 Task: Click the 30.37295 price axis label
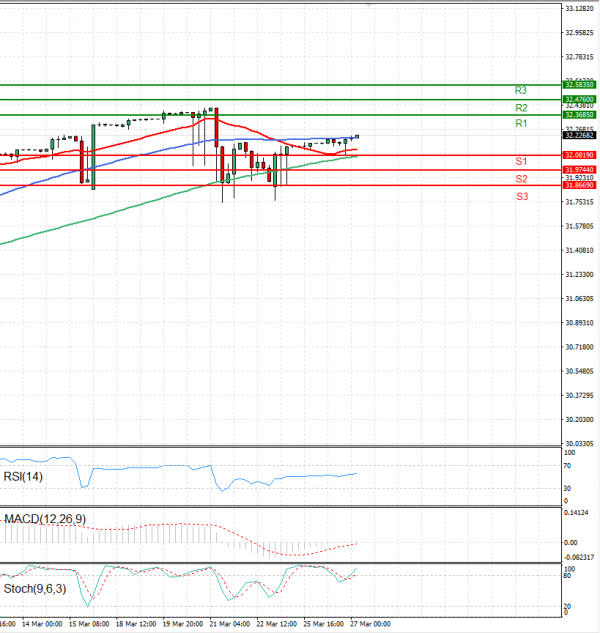point(579,396)
